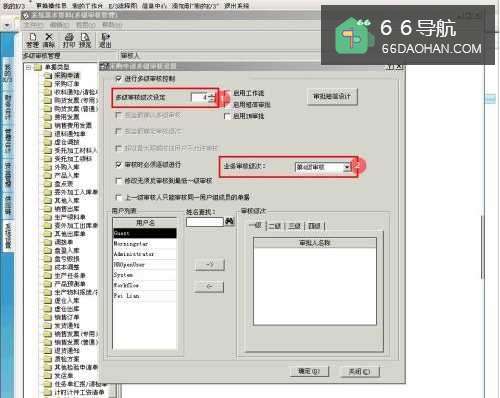Image resolution: width=500 pixels, height=398 pixels.
Task: Select the 成本调整 folder in tree
Action: (67, 267)
